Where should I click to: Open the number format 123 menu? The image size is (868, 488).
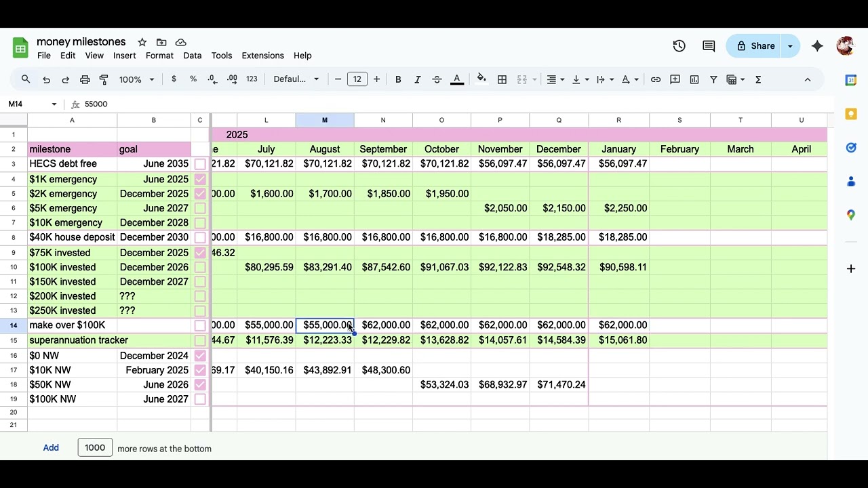[252, 79]
